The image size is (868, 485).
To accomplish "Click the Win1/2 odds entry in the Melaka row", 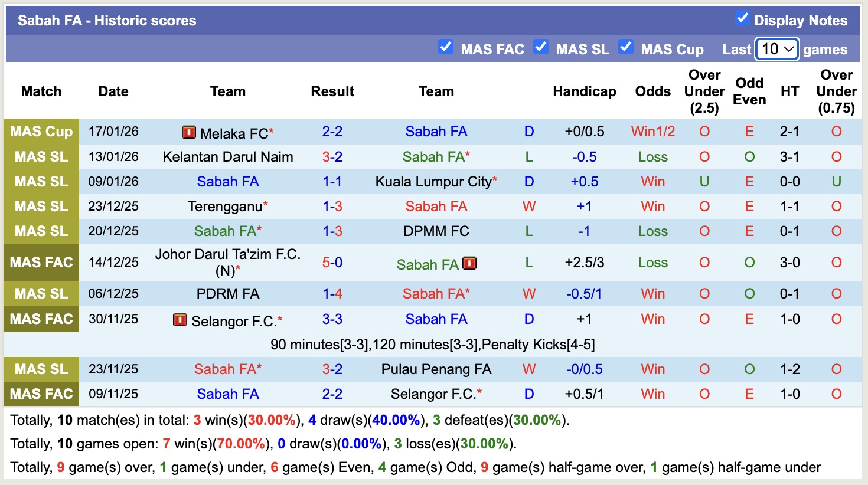I will pos(652,132).
